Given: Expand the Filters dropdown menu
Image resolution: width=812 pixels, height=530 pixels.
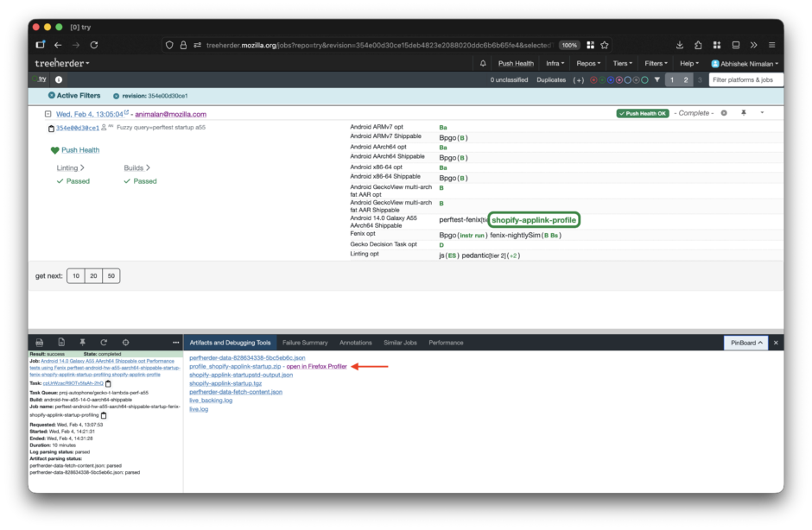Looking at the screenshot, I should pos(657,63).
